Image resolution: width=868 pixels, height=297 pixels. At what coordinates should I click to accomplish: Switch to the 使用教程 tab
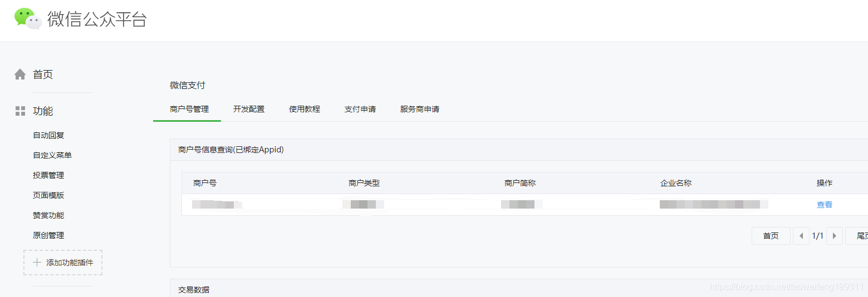[305, 109]
